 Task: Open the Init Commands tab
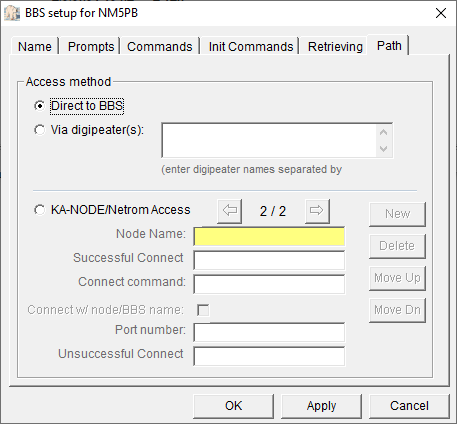coord(251,47)
